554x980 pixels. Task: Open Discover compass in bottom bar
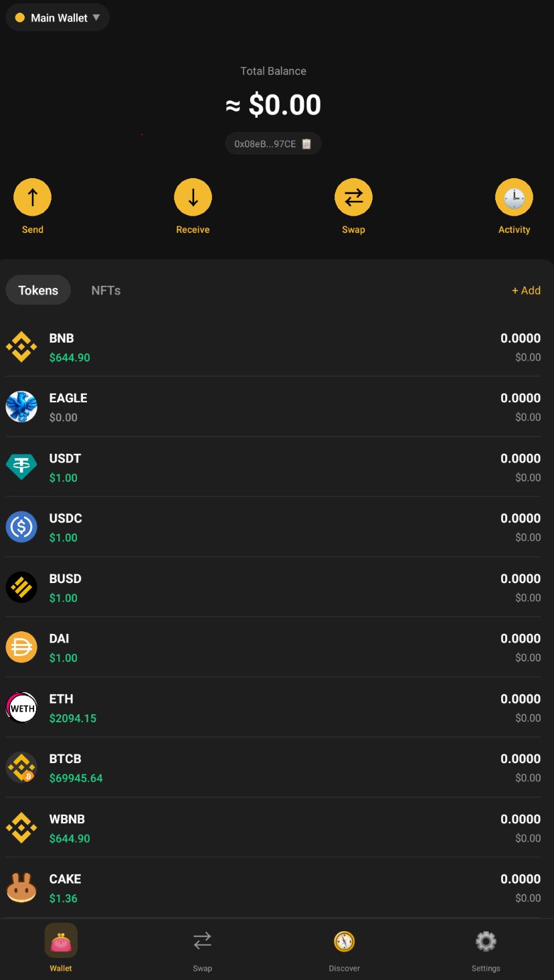pos(344,942)
